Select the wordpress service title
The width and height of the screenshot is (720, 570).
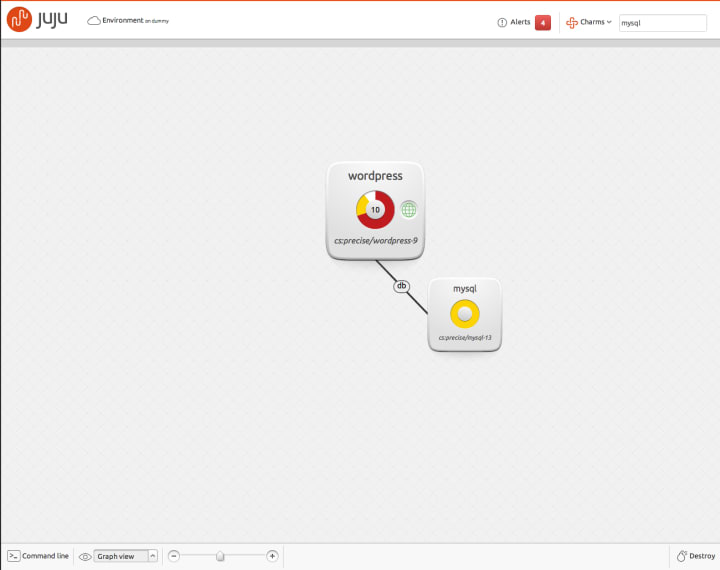click(375, 176)
